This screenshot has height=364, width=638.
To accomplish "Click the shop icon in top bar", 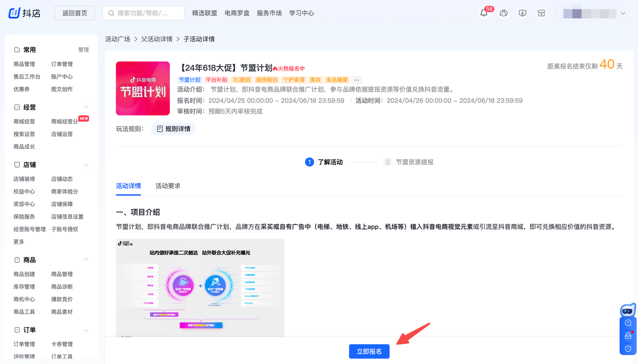I will coord(541,13).
